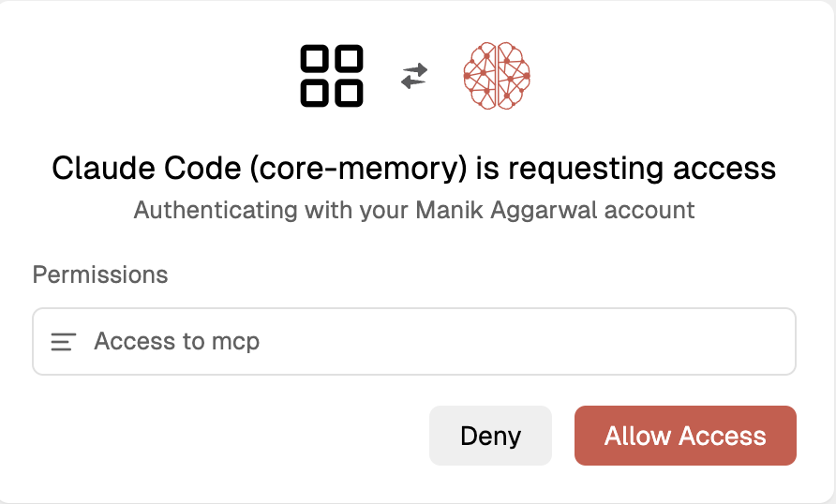Click the four-squares Claude Code app icon
This screenshot has width=836, height=504.
(x=332, y=76)
